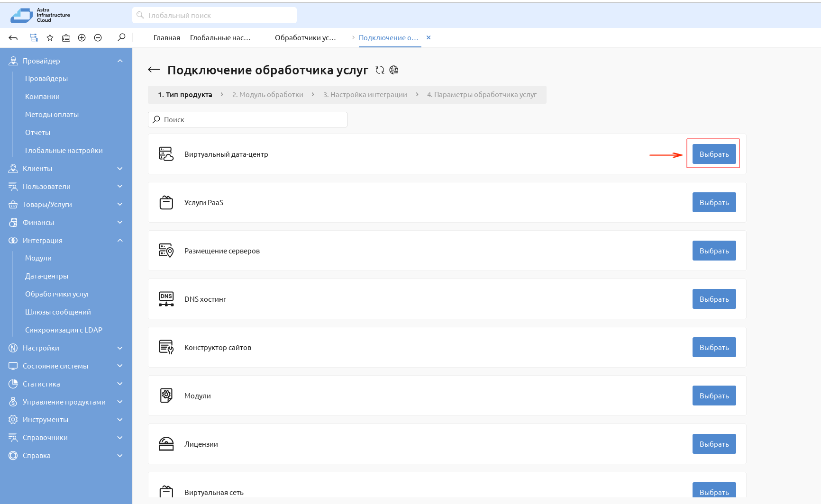The height and width of the screenshot is (504, 821).
Task: Click the DNS хостинг icon
Action: (166, 299)
